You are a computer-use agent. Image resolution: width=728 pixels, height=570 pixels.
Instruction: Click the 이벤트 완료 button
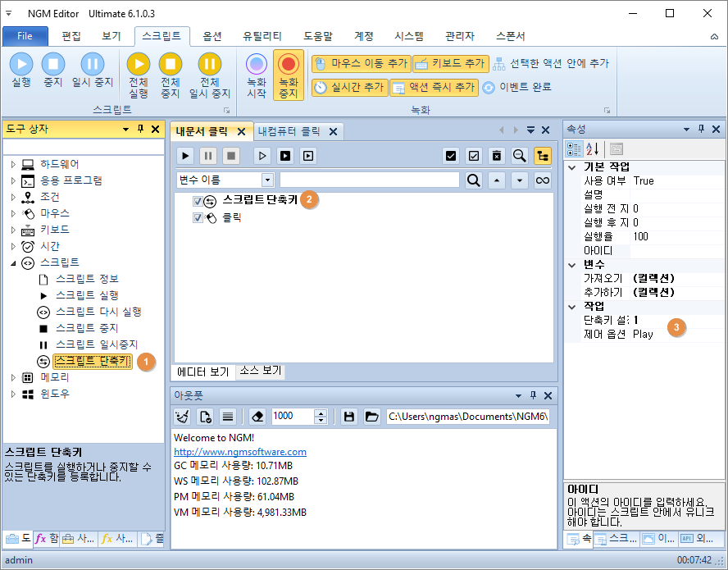click(516, 87)
